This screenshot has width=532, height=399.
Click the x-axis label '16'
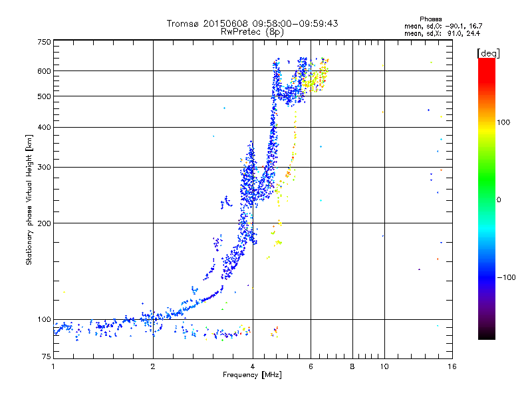pos(452,366)
